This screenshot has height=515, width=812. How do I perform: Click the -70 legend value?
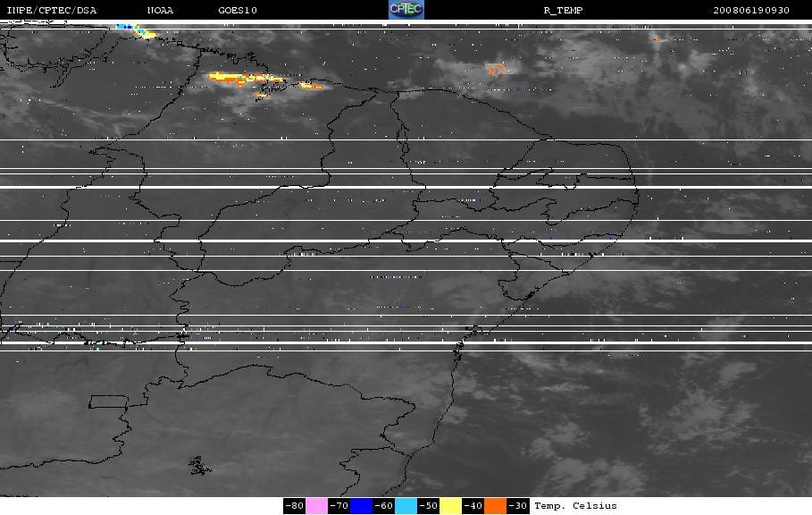point(339,506)
